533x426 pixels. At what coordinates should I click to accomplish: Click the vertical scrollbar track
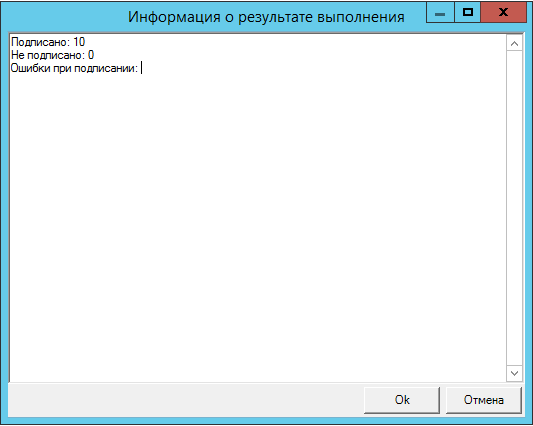(x=514, y=208)
